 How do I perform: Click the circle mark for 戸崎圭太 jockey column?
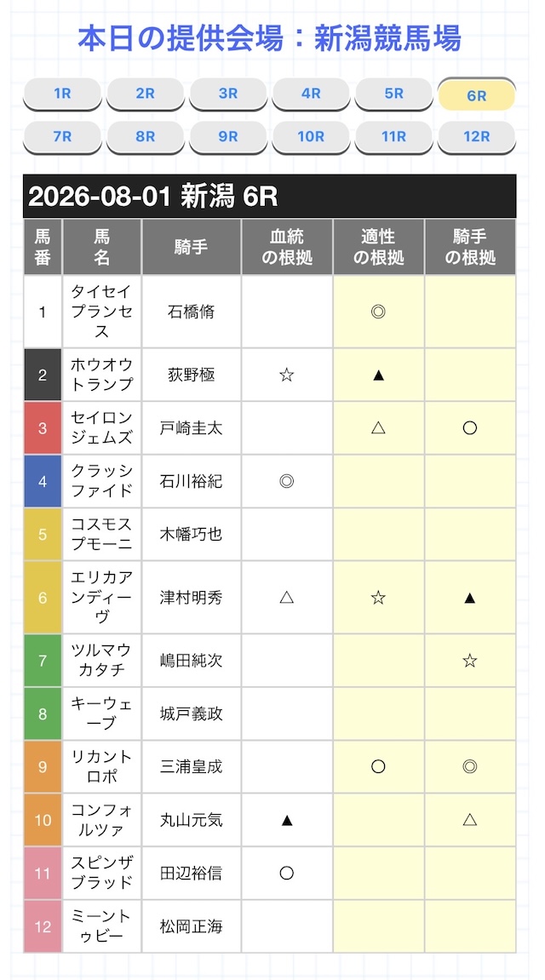point(470,428)
